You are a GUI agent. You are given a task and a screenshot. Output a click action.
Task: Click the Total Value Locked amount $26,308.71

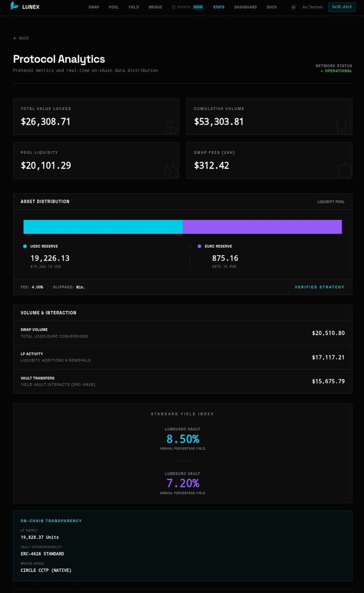click(45, 122)
